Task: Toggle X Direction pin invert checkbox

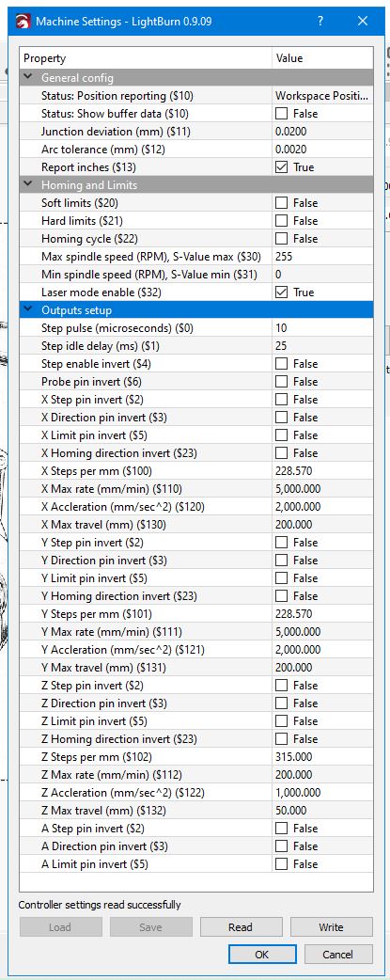Action: [x=281, y=418]
